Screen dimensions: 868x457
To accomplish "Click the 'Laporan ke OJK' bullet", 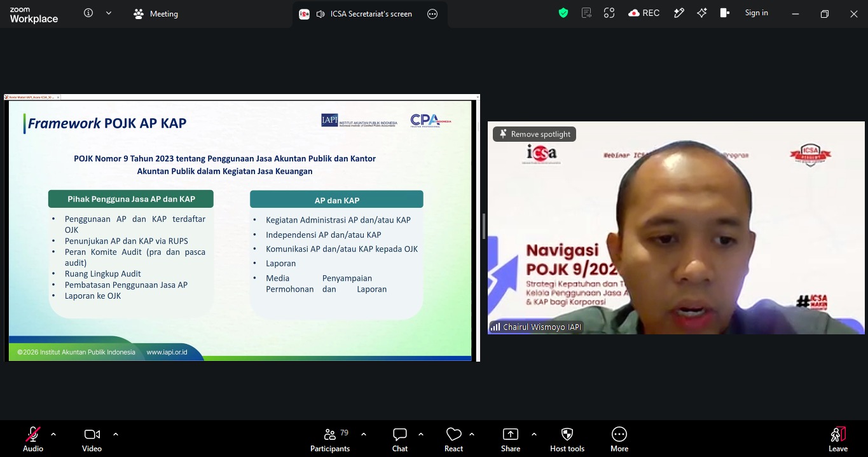I will 93,296.
